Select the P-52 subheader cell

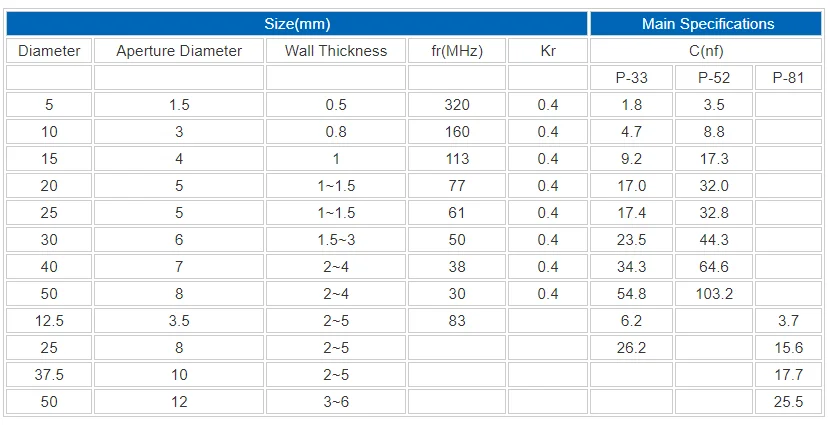click(x=713, y=78)
